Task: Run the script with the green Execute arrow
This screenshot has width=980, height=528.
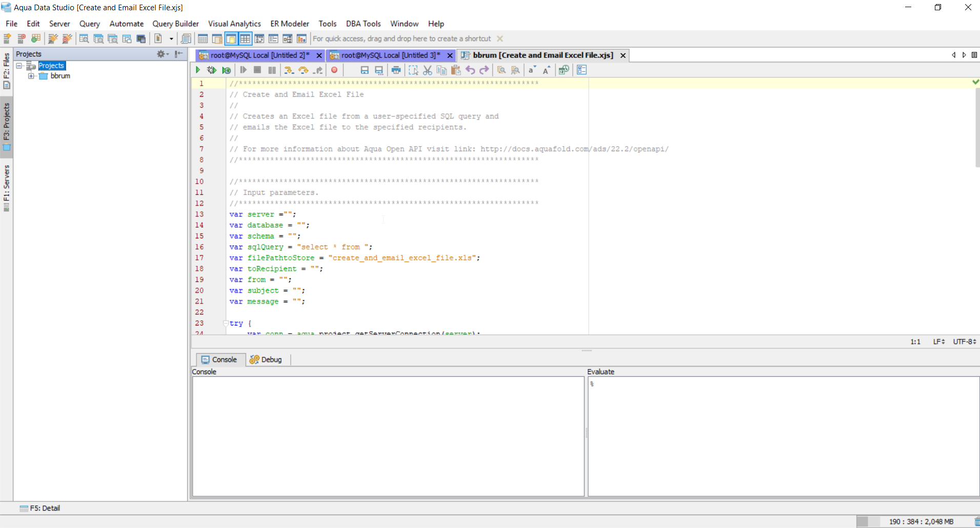Action: click(198, 70)
